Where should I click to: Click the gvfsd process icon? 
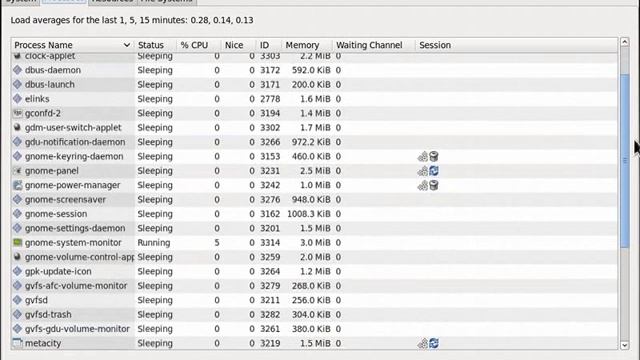click(17, 300)
